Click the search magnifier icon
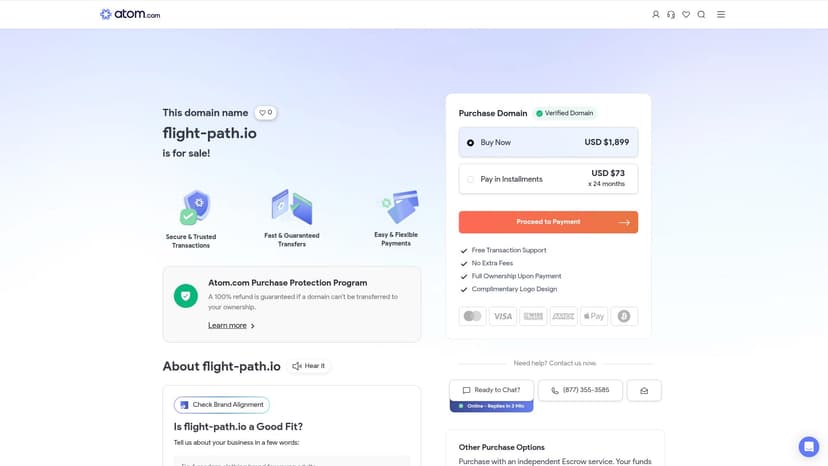 (701, 14)
